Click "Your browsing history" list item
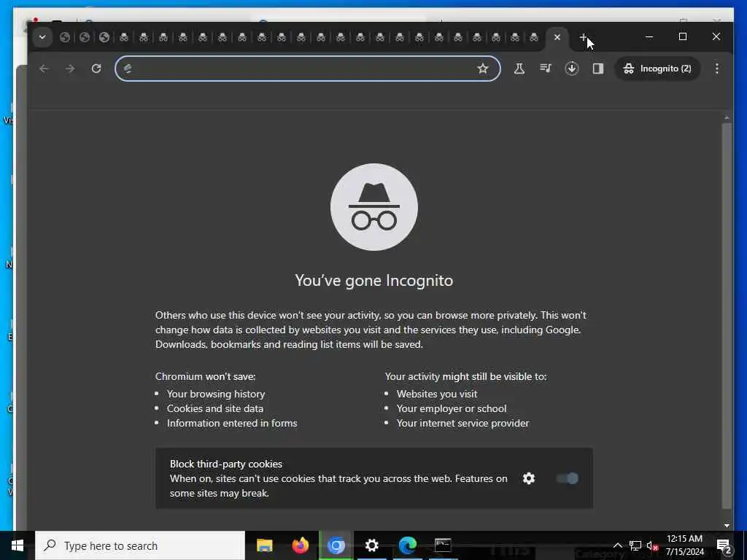 pyautogui.click(x=216, y=394)
